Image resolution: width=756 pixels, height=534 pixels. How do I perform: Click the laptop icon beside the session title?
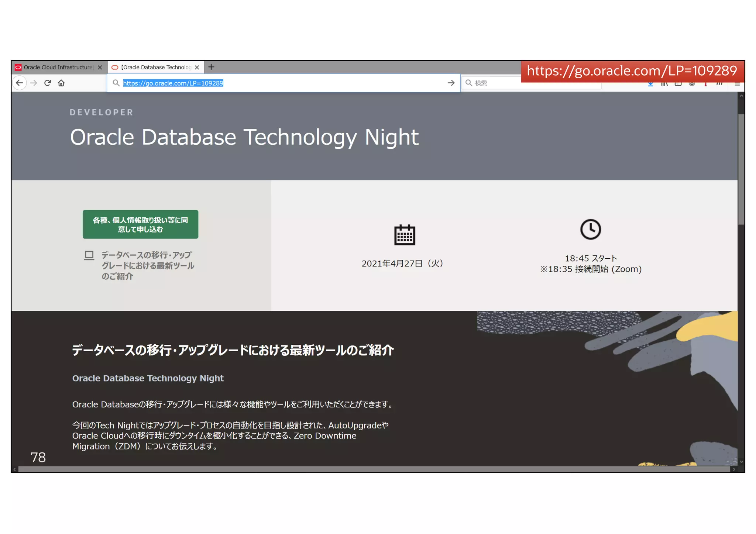click(x=89, y=255)
